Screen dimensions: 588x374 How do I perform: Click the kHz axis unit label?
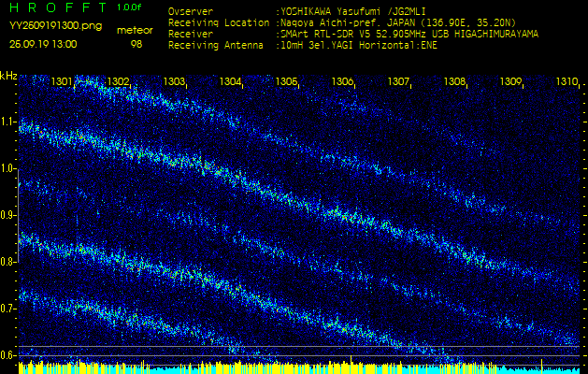[8, 76]
